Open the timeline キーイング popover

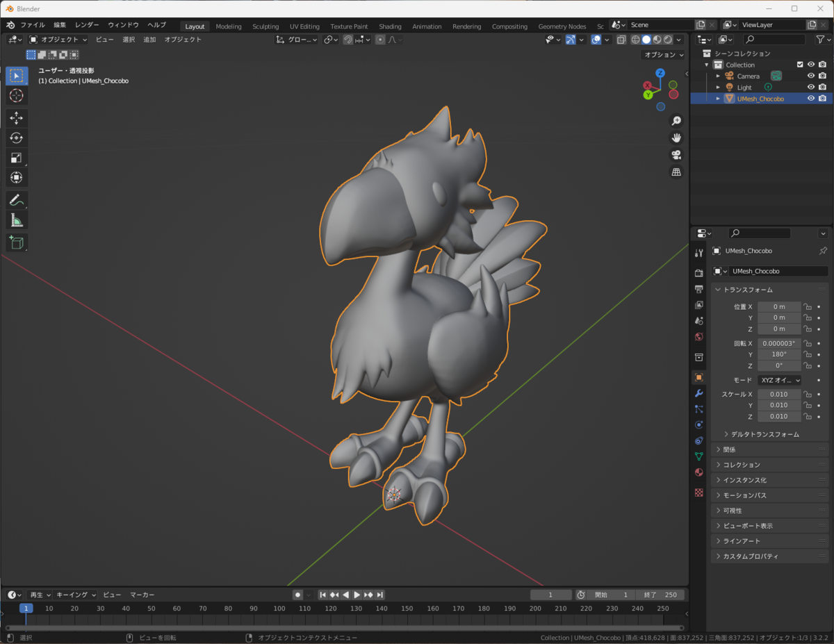pyautogui.click(x=76, y=595)
